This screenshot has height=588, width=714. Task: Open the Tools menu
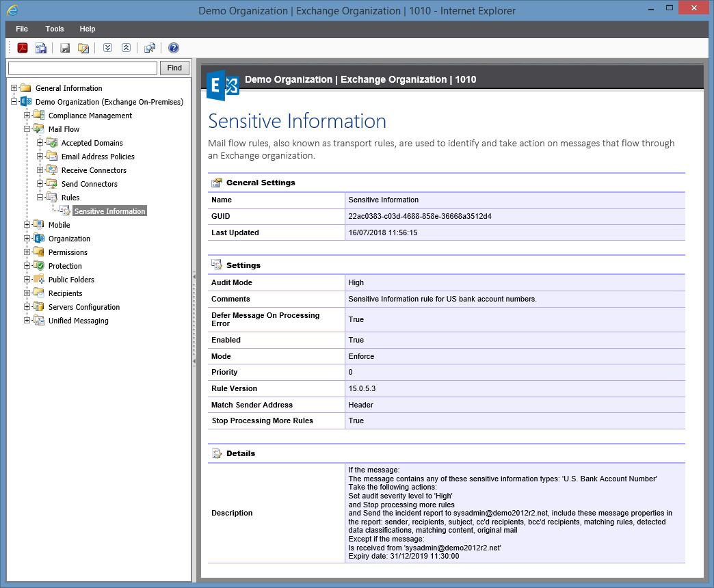55,29
